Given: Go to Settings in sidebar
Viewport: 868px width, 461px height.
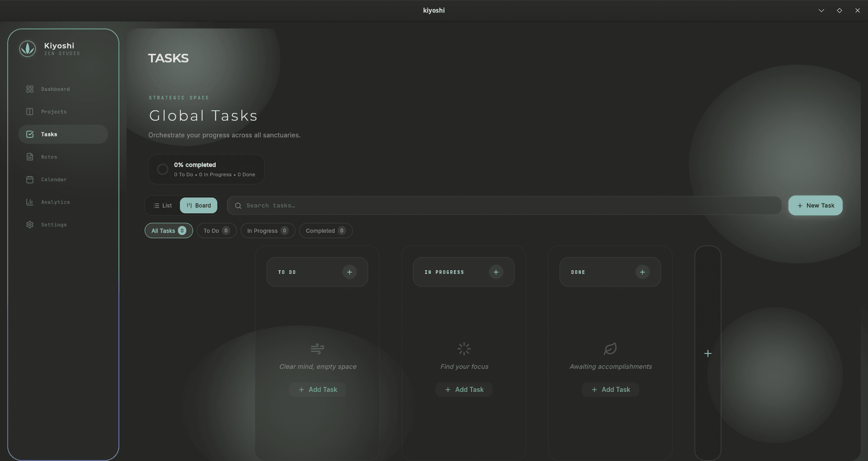Looking at the screenshot, I should click(x=63, y=225).
